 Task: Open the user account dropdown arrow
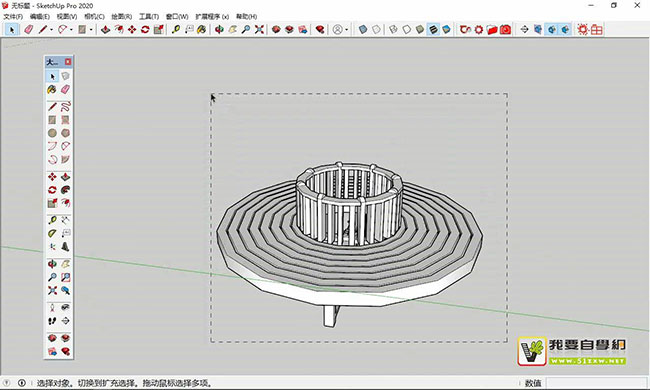click(347, 30)
